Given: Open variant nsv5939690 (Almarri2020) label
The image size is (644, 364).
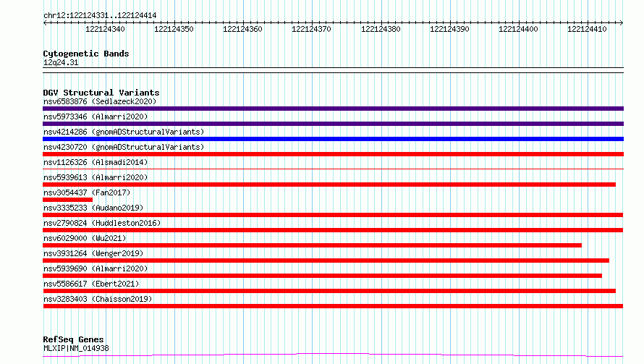Looking at the screenshot, I should [96, 268].
